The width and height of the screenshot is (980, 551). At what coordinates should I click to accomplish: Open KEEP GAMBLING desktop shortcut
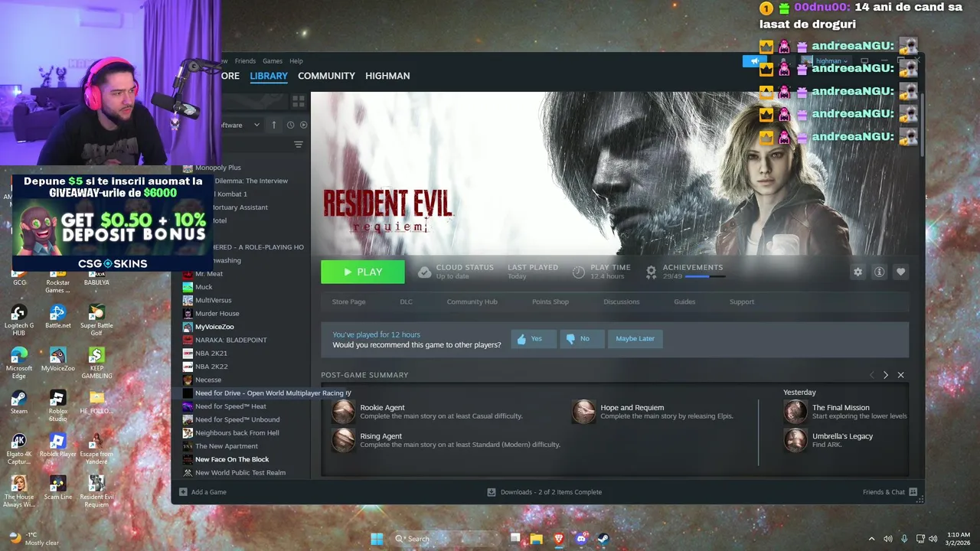(x=96, y=364)
